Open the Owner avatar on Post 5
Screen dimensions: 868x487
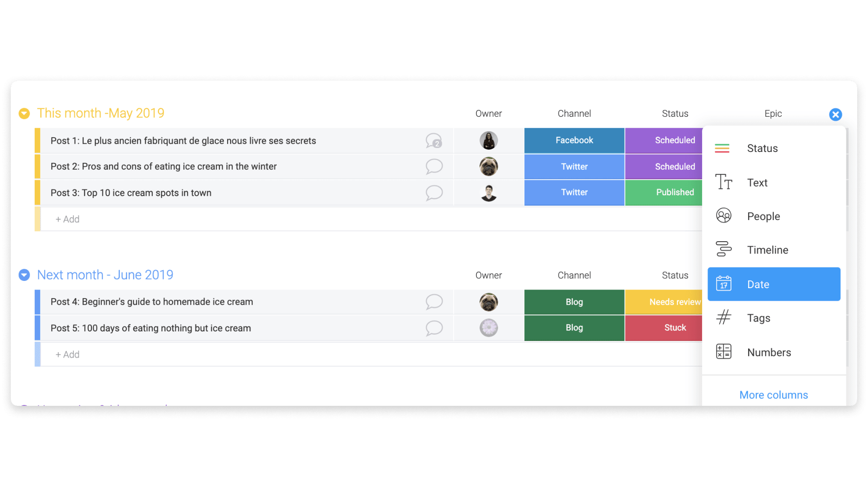pos(489,328)
